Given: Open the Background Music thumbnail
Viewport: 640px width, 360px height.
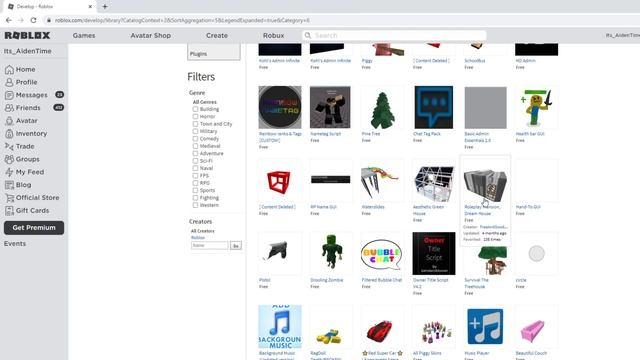Looking at the screenshot, I should pos(280,326).
